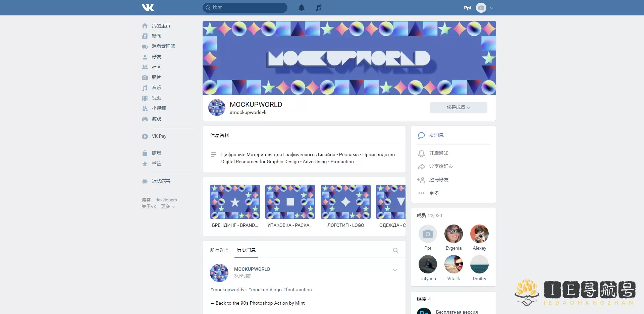
Task: Open the music note player icon
Action: [x=319, y=8]
